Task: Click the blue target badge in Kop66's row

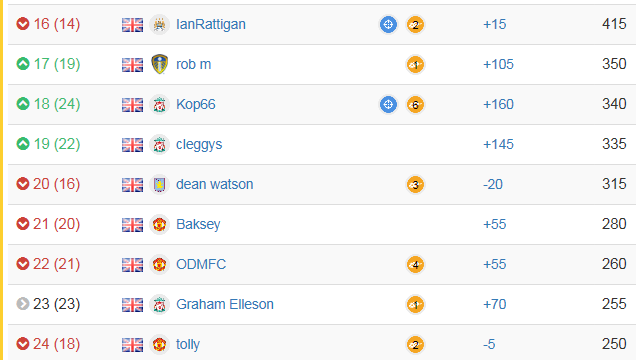Action: coord(388,105)
